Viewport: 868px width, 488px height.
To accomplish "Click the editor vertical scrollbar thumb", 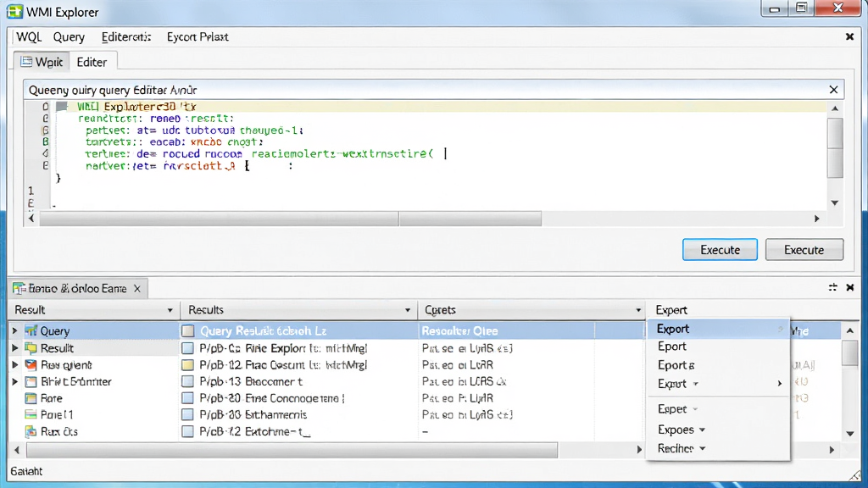I will pyautogui.click(x=835, y=147).
